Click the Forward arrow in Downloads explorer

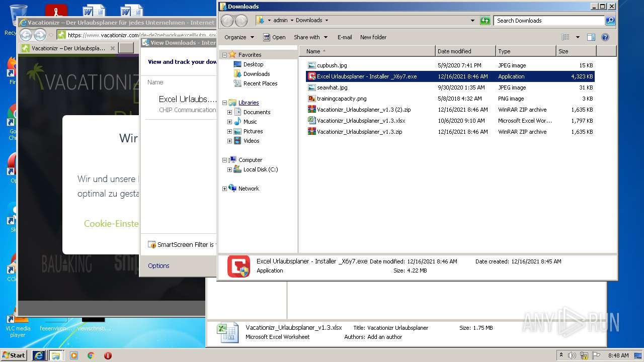click(241, 21)
